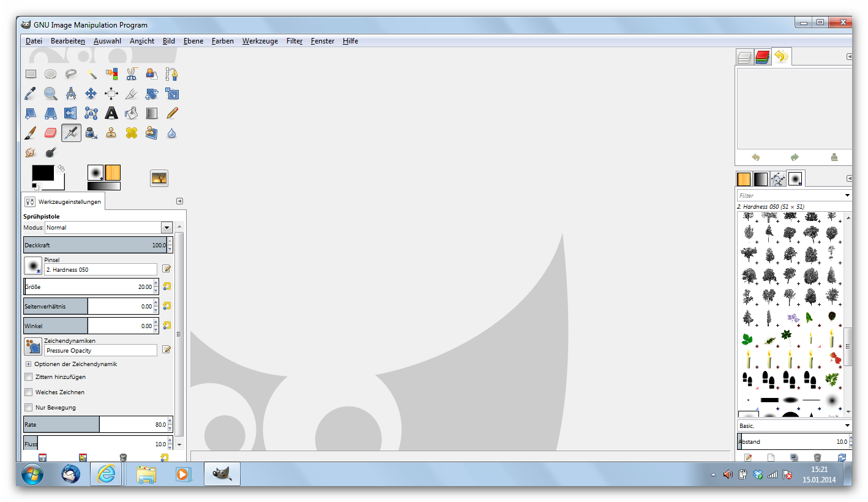Viewport: 868px width, 502px height.
Task: Launch Thunderbird from the taskbar
Action: click(x=72, y=474)
